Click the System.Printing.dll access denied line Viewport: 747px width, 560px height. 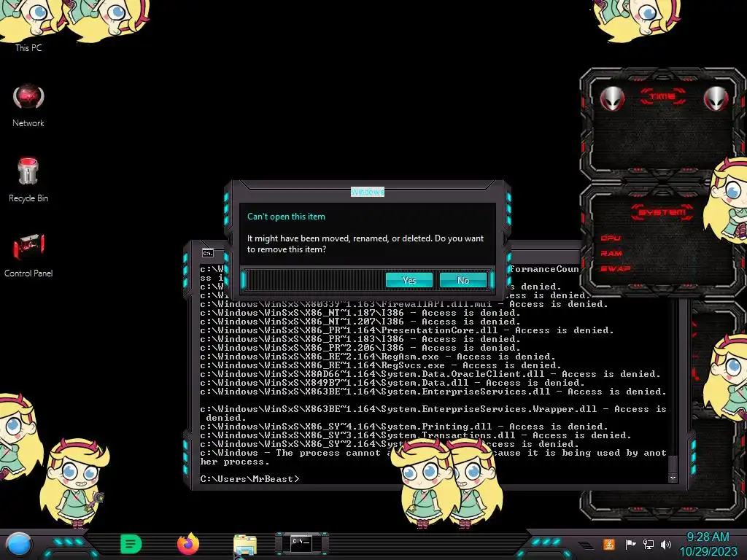click(404, 427)
